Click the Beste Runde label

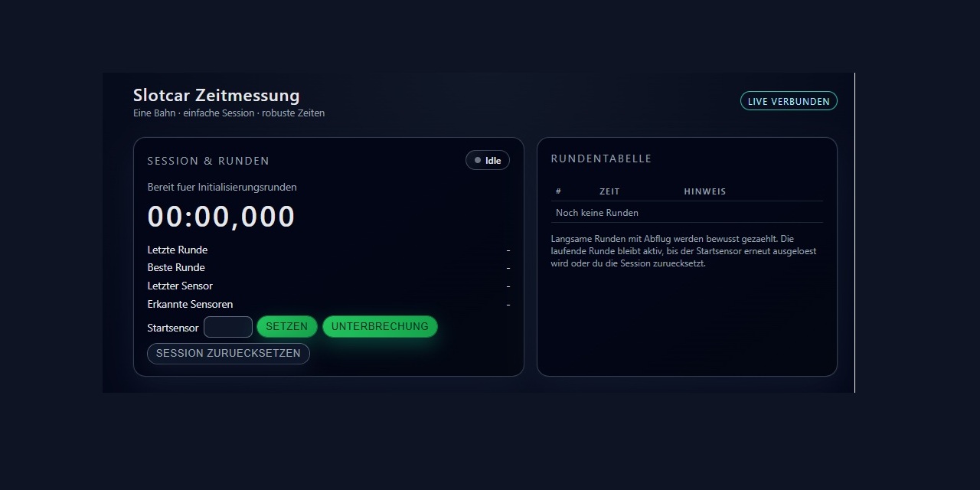coord(176,267)
